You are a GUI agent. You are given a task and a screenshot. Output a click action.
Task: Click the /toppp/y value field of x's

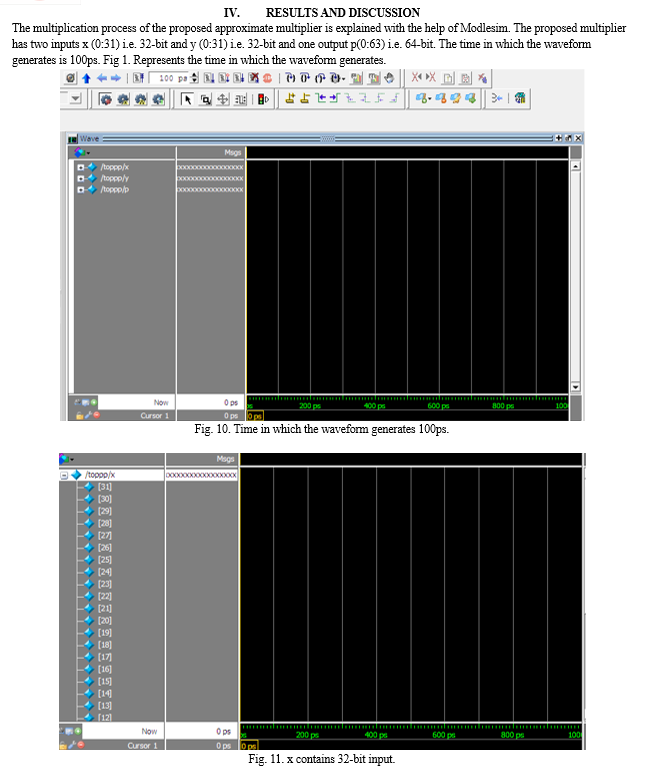(x=210, y=178)
